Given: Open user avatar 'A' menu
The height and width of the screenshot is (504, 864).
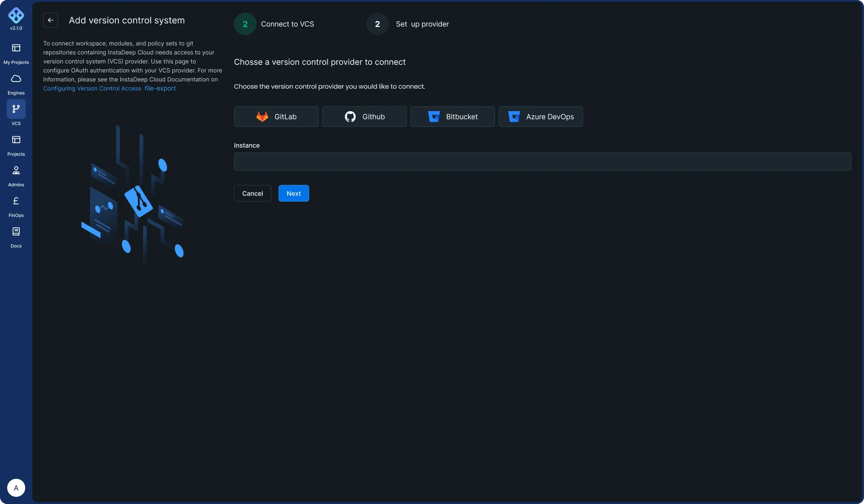Looking at the screenshot, I should (x=16, y=488).
